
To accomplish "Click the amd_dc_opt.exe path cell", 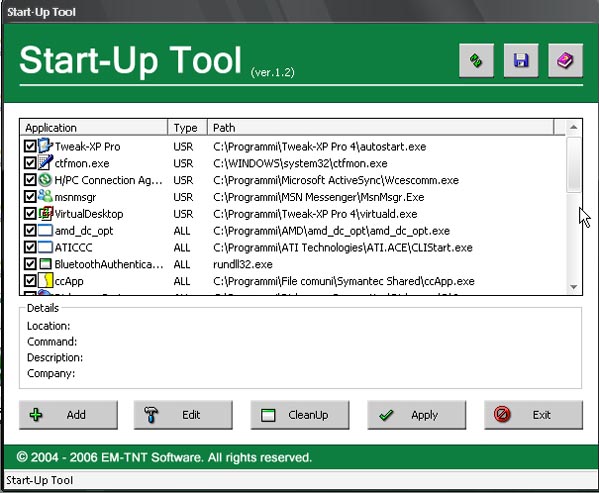I will 332,231.
